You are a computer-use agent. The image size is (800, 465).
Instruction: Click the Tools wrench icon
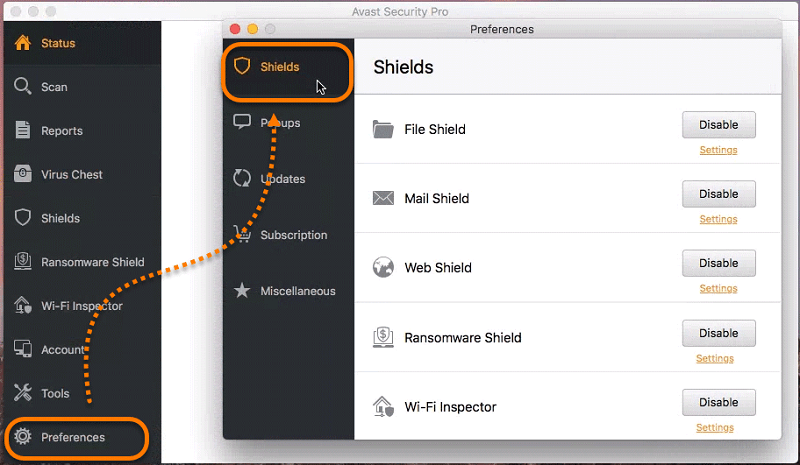tap(22, 393)
